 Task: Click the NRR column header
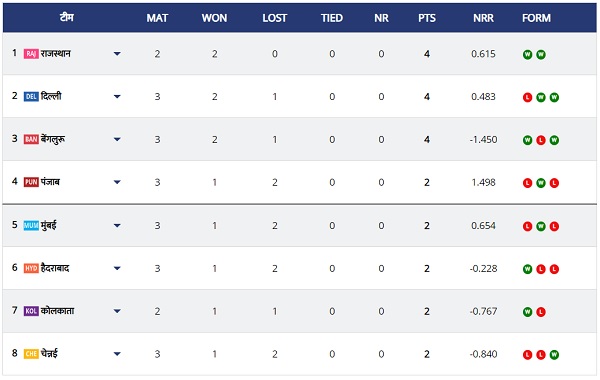(x=483, y=18)
